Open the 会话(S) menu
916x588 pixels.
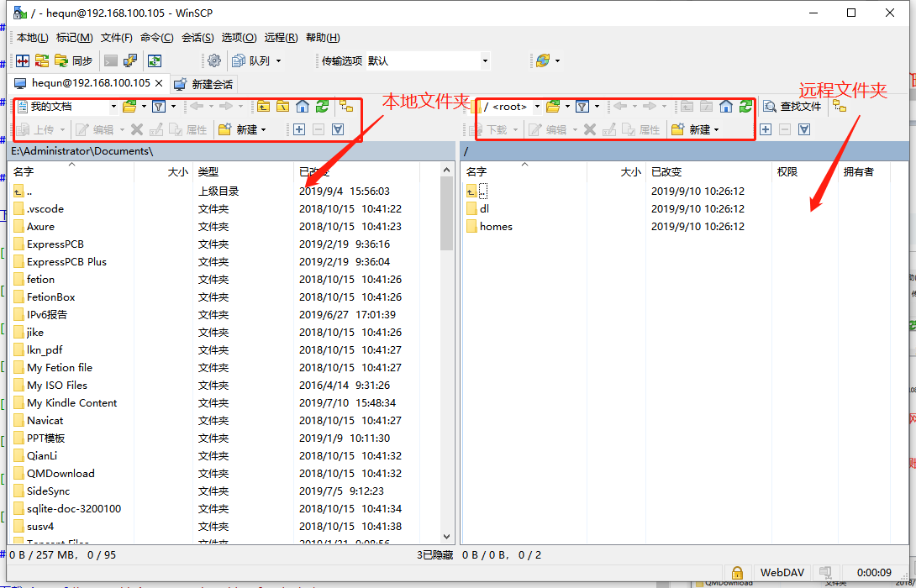click(x=197, y=38)
